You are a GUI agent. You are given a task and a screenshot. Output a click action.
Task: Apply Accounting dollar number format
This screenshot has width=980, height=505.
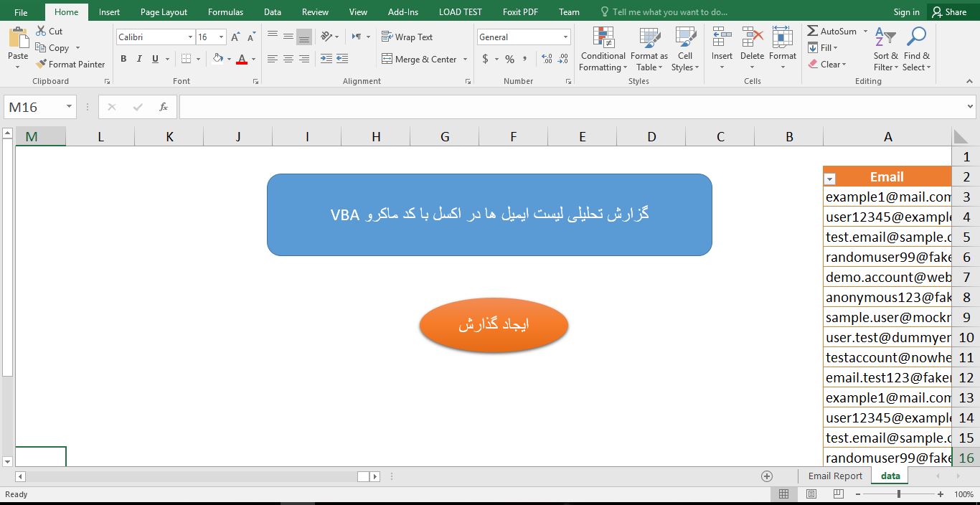click(486, 59)
